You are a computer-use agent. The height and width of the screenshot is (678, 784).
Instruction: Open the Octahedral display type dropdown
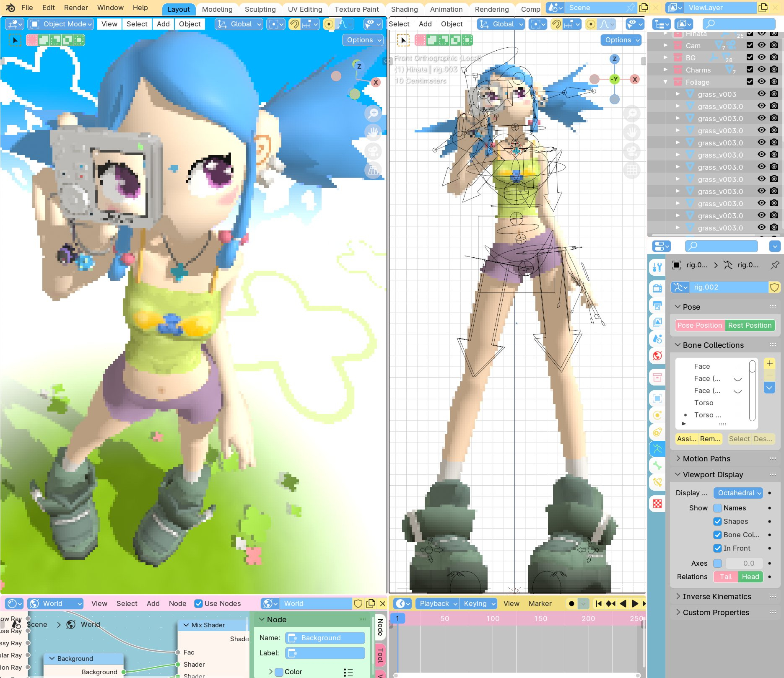click(738, 493)
